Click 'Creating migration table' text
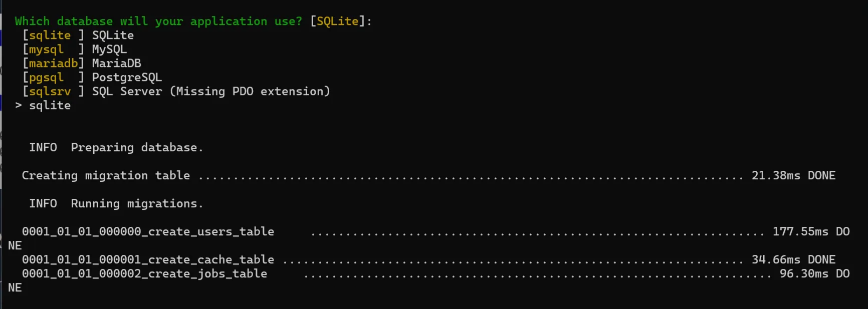The height and width of the screenshot is (309, 868). tap(106, 176)
